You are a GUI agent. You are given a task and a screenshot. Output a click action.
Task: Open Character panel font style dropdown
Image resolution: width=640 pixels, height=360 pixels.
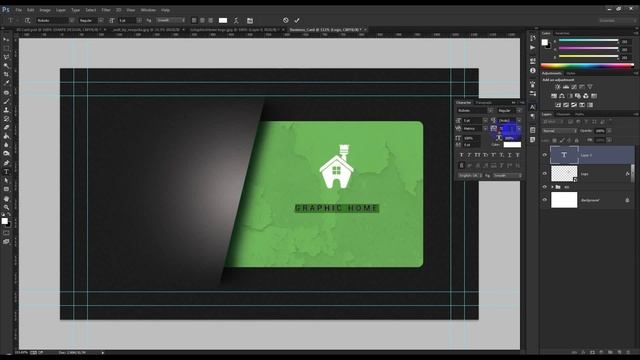pyautogui.click(x=519, y=111)
